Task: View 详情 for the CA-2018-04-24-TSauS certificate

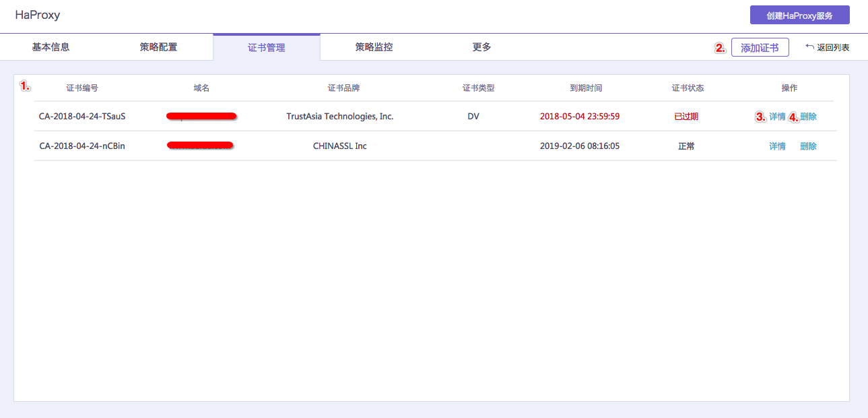Action: (777, 117)
